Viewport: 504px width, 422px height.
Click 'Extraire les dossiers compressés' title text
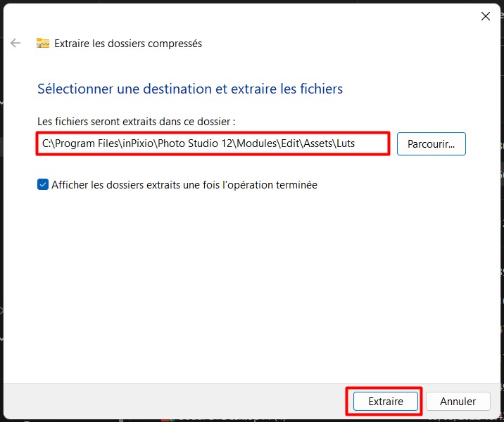pyautogui.click(x=128, y=44)
